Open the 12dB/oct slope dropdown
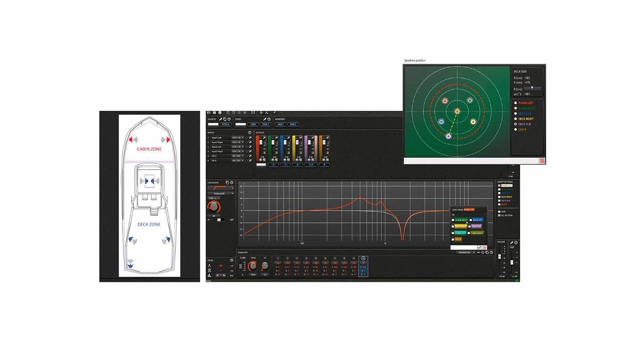The image size is (644, 343). pyautogui.click(x=214, y=199)
